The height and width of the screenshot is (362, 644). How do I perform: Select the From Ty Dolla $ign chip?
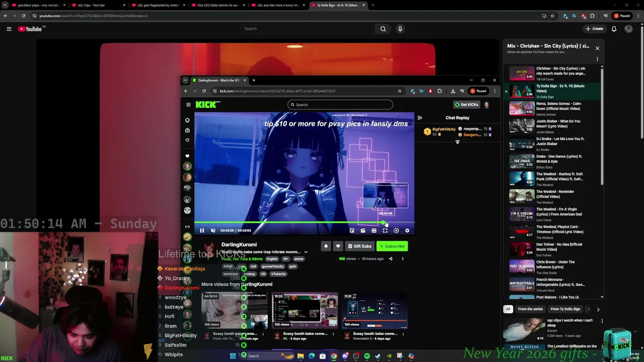(565, 309)
